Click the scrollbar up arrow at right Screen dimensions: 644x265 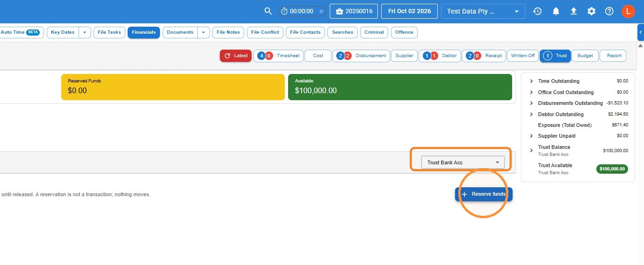(640, 45)
